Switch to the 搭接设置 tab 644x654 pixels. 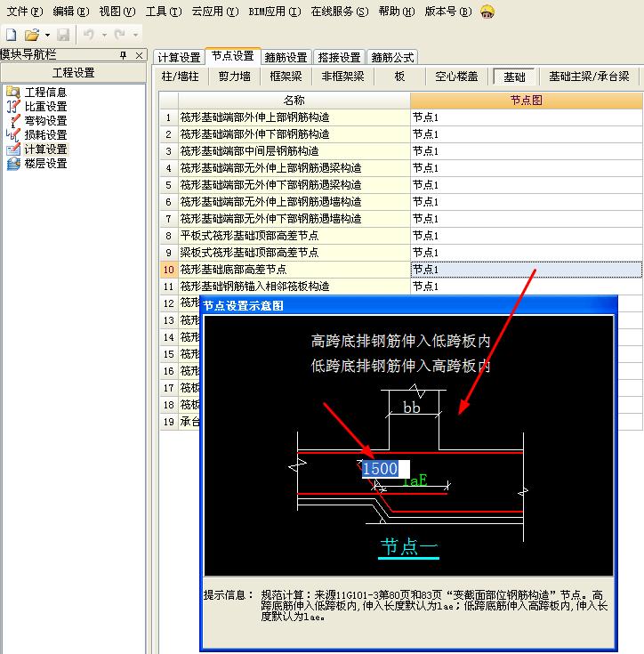coord(339,57)
